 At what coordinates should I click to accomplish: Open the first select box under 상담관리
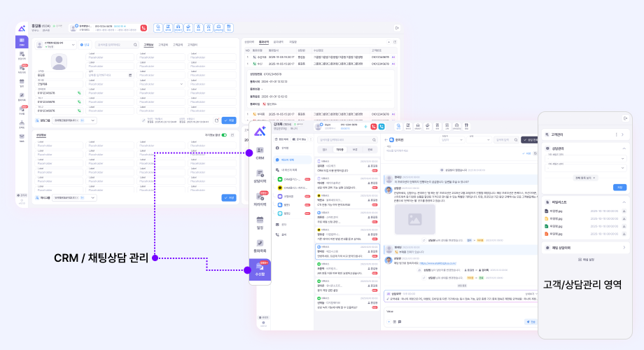pyautogui.click(x=586, y=159)
